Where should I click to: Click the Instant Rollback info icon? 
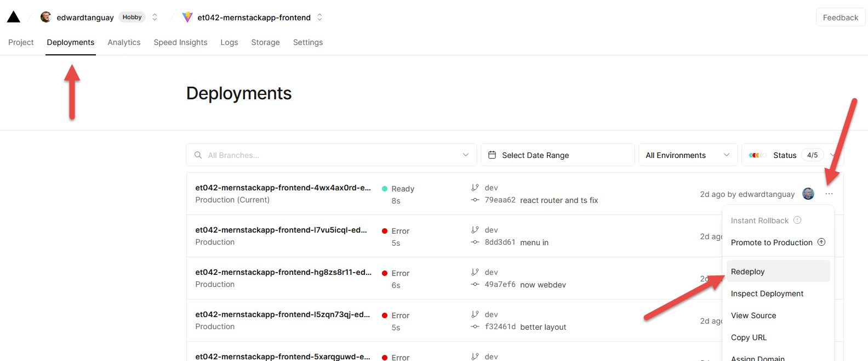click(x=797, y=220)
